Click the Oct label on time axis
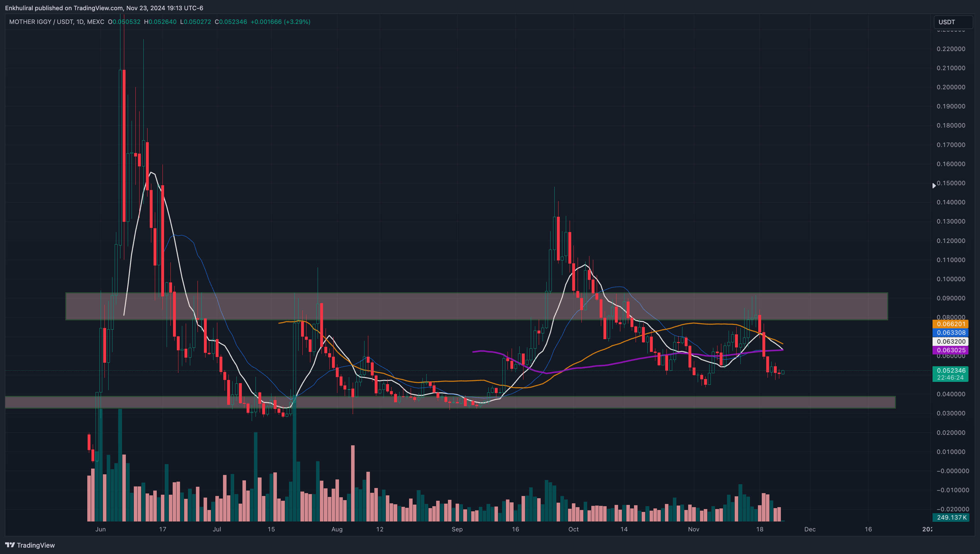Viewport: 980px width, 554px height. click(573, 529)
